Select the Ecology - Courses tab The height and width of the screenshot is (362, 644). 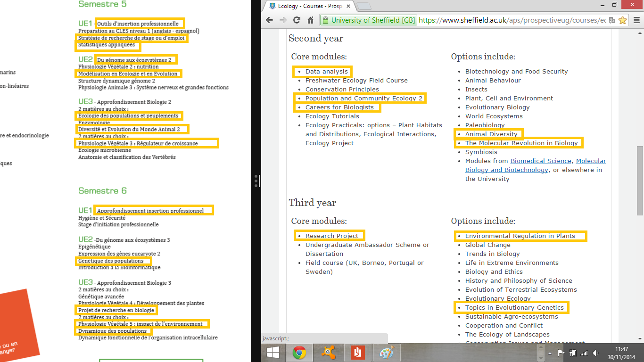[x=306, y=6]
